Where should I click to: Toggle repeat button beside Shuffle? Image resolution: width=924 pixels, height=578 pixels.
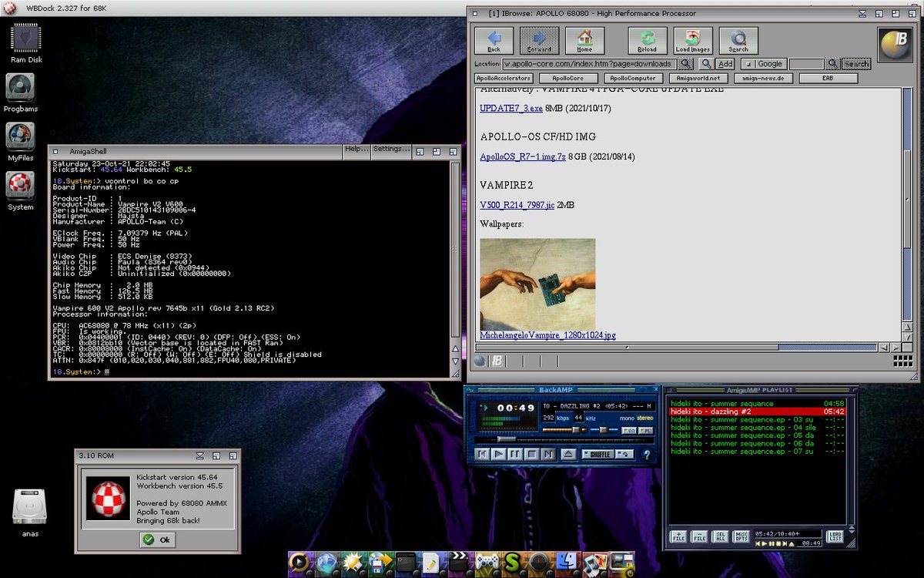coord(624,455)
